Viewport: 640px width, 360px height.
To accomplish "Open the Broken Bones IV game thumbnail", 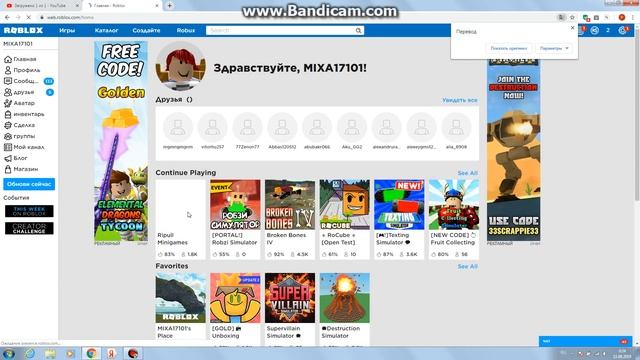I will pyautogui.click(x=290, y=204).
